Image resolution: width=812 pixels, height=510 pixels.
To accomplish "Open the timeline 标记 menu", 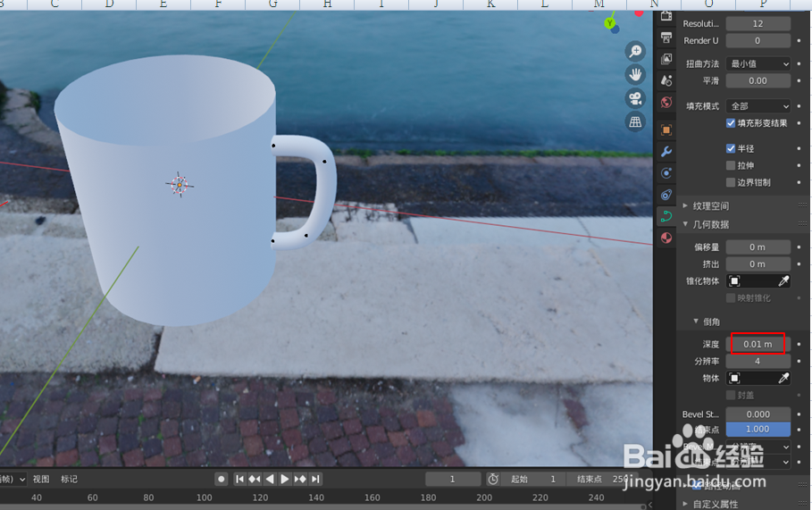I will pyautogui.click(x=69, y=479).
